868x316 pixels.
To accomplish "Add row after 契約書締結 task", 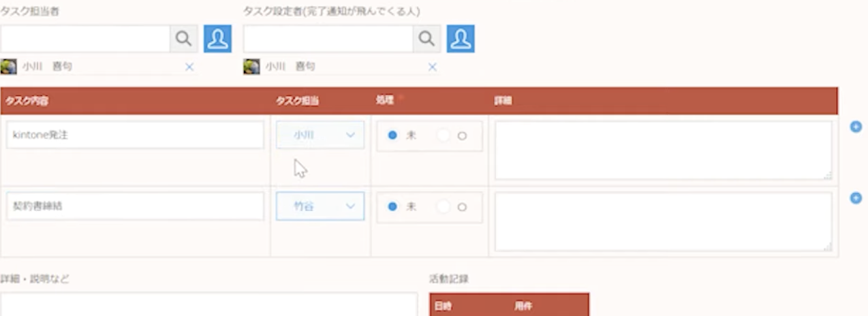I will 856,197.
